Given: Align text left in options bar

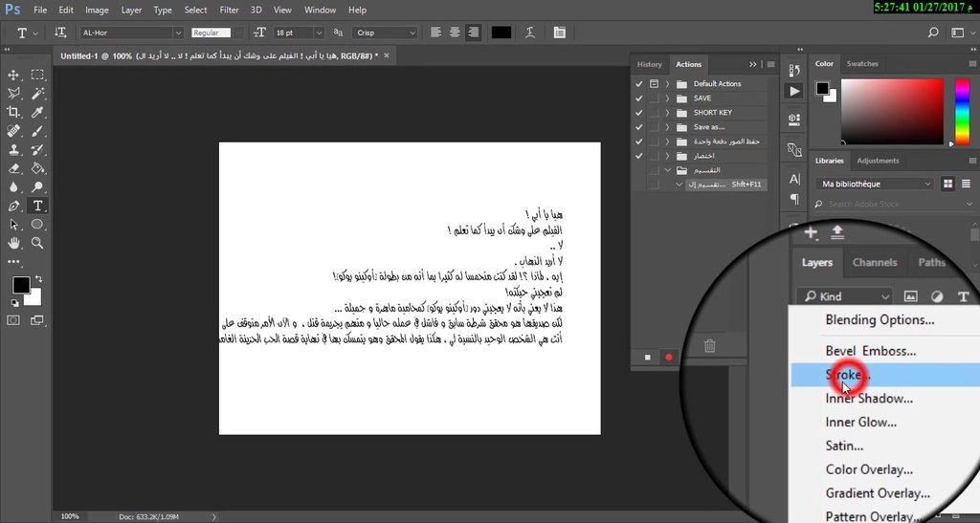Looking at the screenshot, I should click(436, 33).
